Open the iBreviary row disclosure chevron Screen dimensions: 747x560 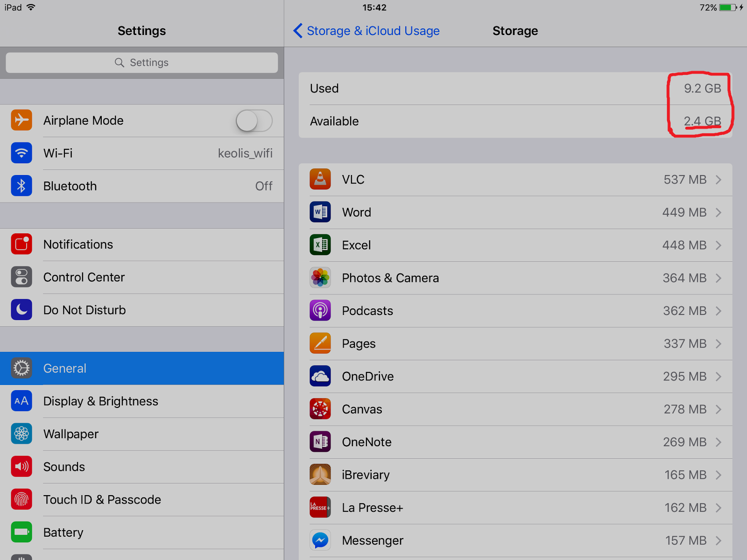point(719,475)
